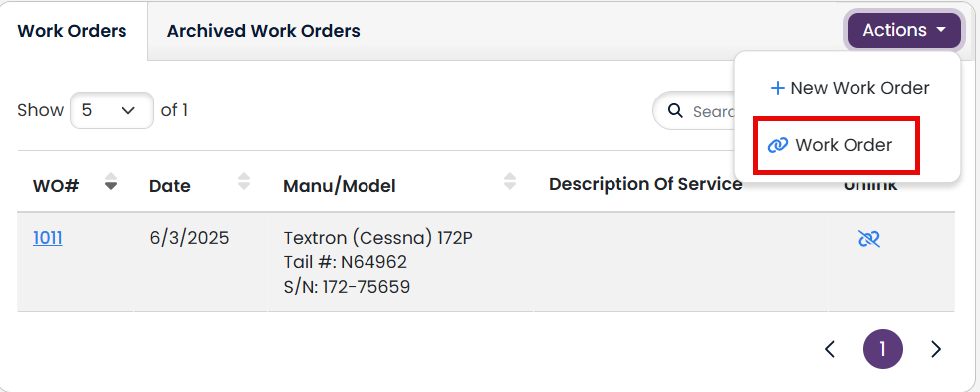Select the Work Orders tab
980x392 pixels.
click(73, 31)
